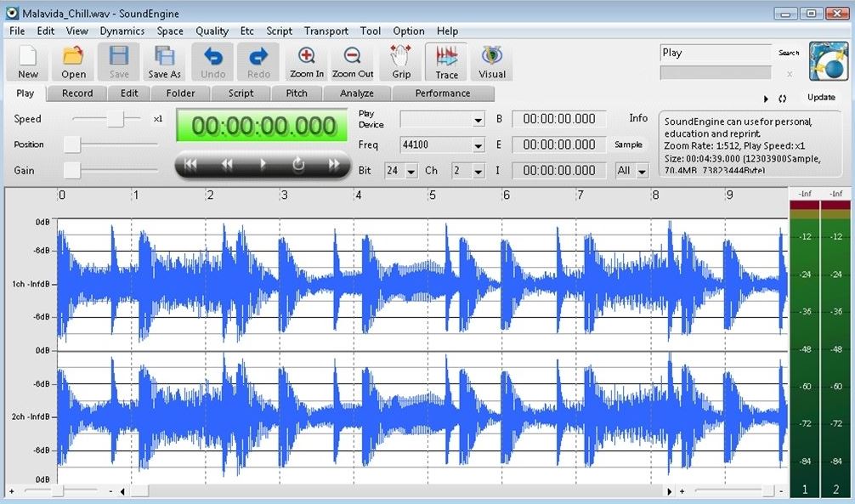
Task: Click the small play triangle beside Update
Action: click(766, 99)
